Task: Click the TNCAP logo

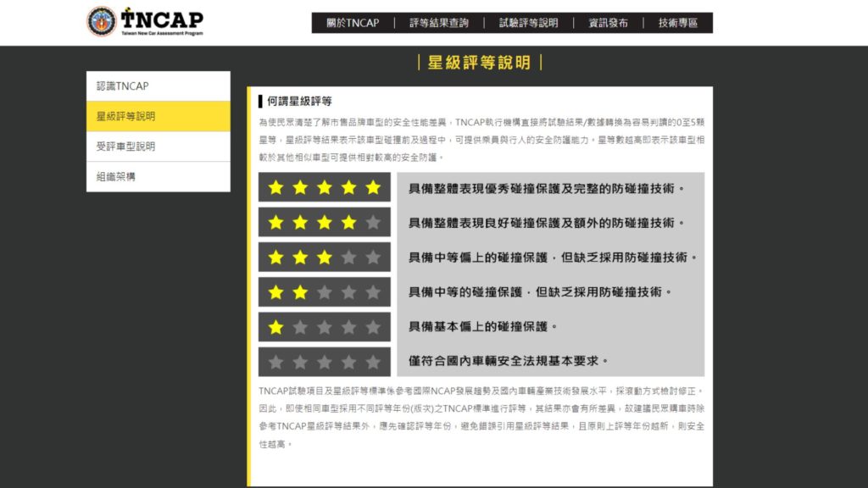Action: (145, 21)
